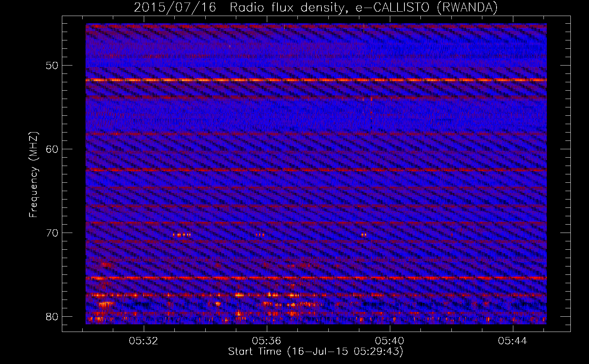Select the 05:44 time tick label
Viewport: 589px width, 364px height.
513,341
